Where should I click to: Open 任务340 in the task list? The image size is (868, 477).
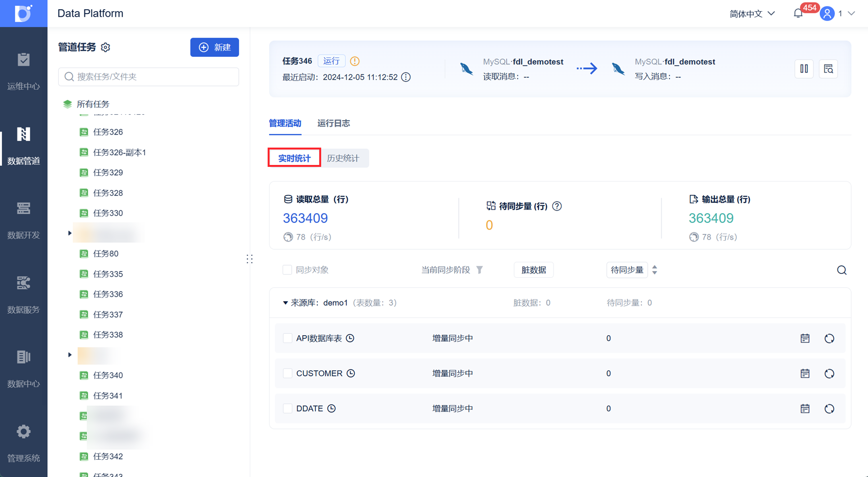pos(108,375)
